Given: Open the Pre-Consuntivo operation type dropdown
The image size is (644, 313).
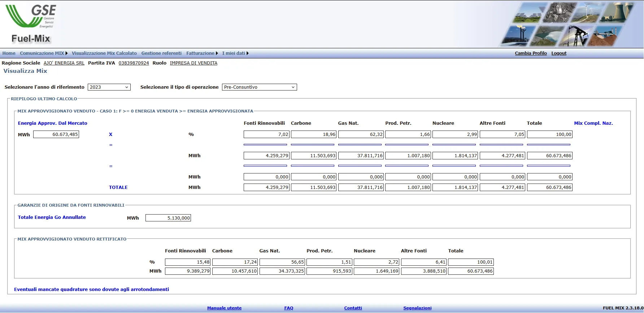Looking at the screenshot, I should click(x=259, y=87).
